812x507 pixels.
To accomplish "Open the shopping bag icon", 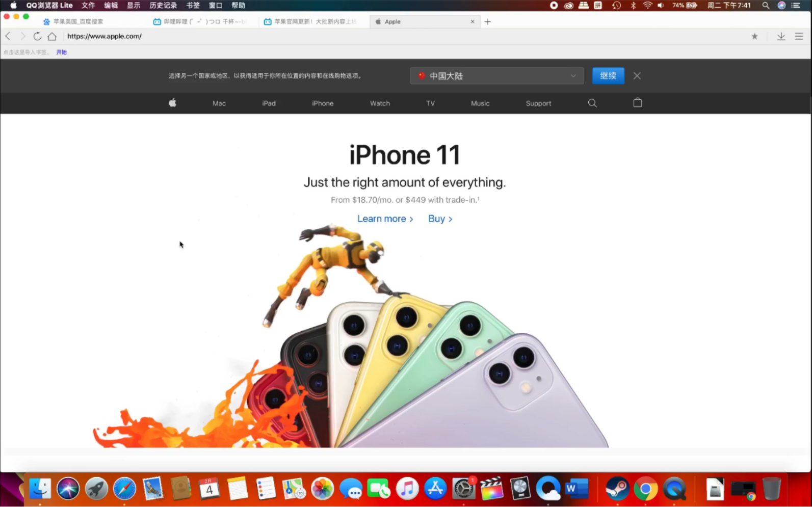I will 637,103.
